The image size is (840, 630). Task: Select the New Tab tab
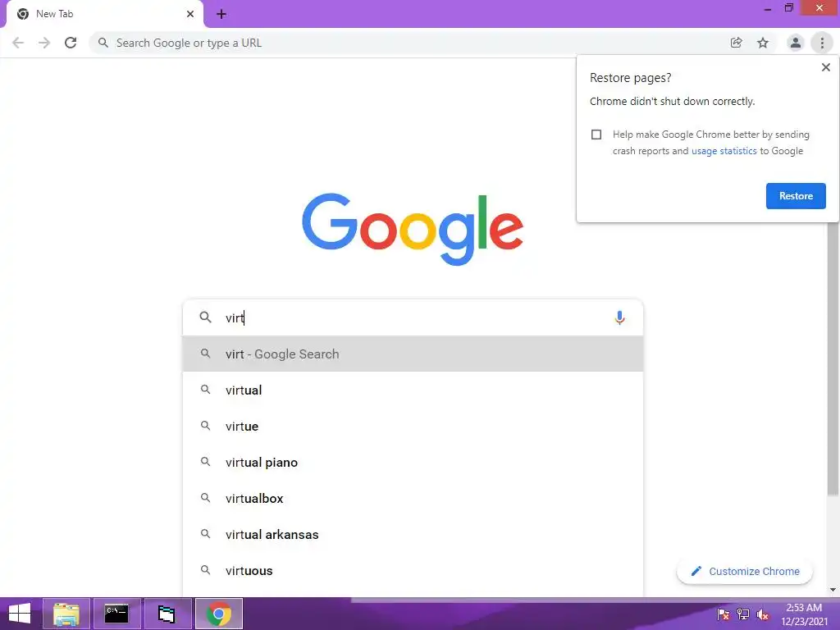click(104, 14)
